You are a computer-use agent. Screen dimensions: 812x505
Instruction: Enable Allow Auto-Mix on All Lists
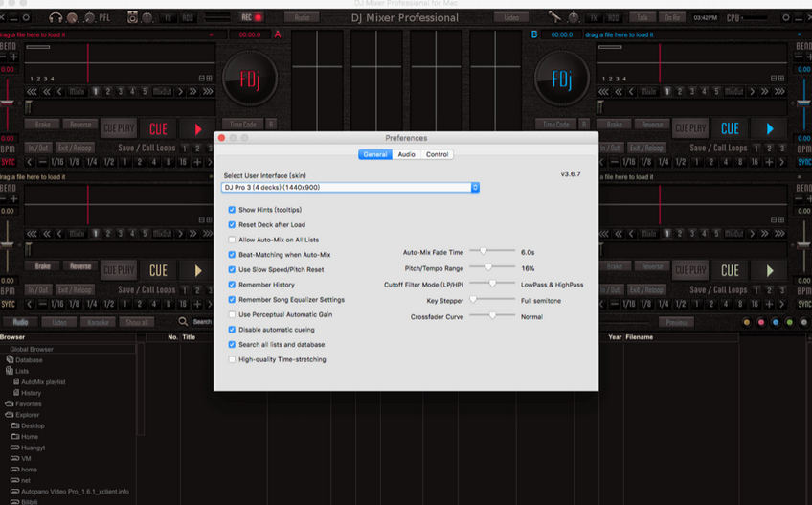coord(232,241)
